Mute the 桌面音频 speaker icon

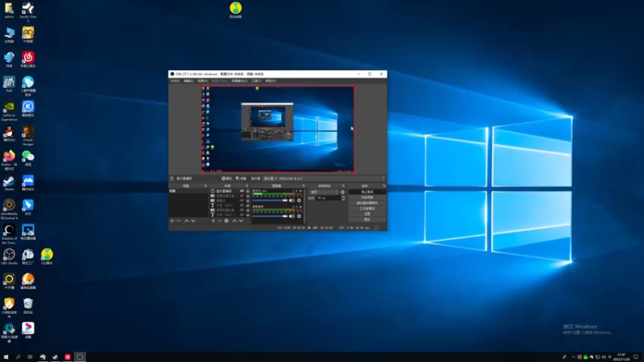(291, 216)
